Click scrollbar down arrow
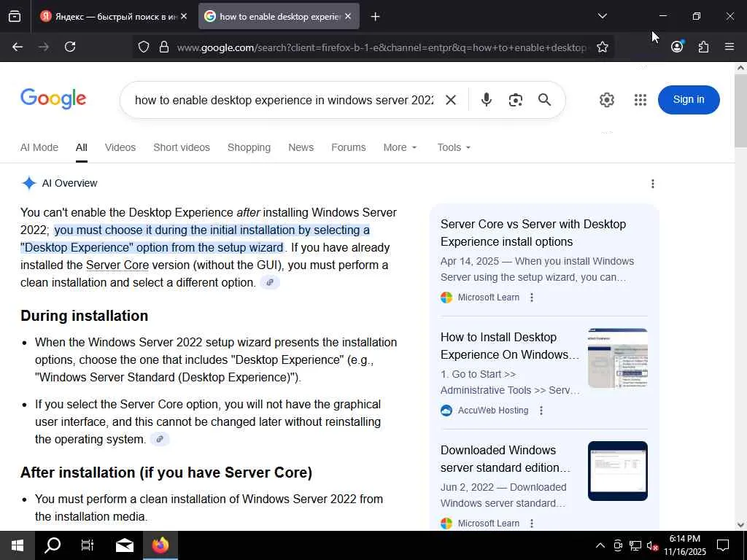The height and width of the screenshot is (560, 747). pyautogui.click(x=740, y=525)
